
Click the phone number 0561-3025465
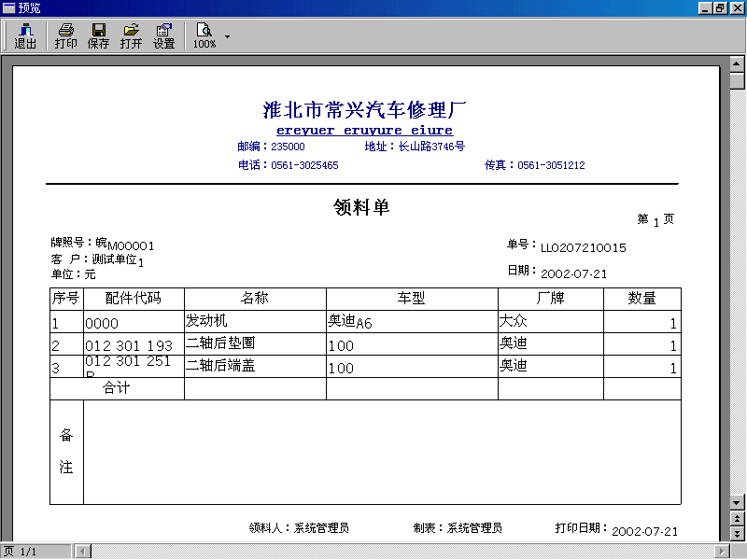coord(305,165)
